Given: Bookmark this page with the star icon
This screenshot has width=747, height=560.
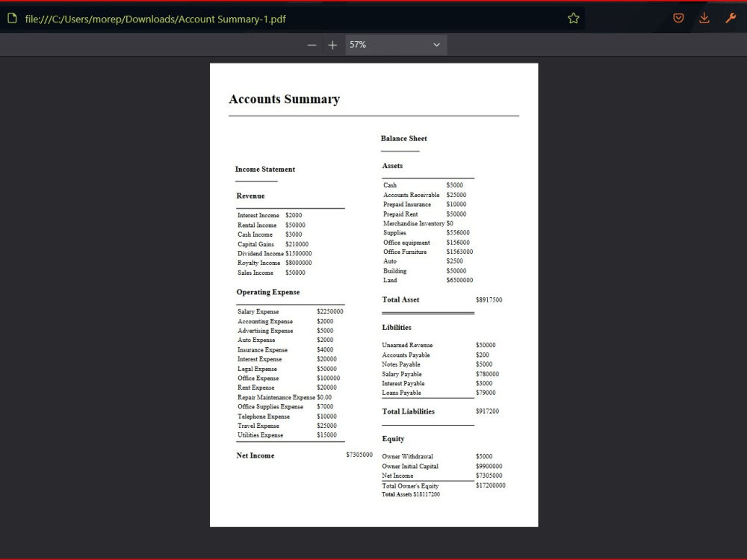Looking at the screenshot, I should click(x=574, y=19).
